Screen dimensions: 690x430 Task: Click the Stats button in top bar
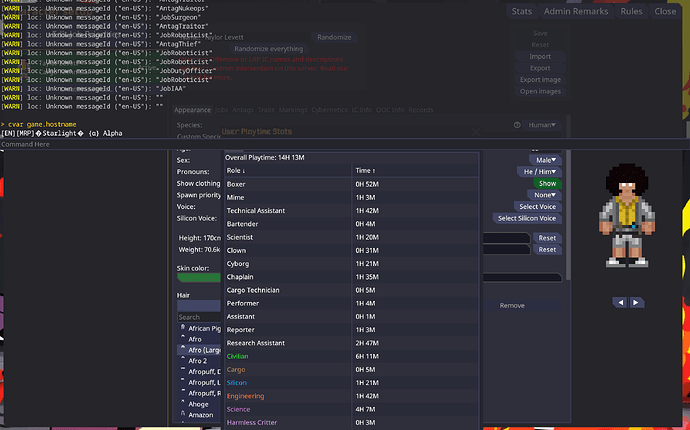pyautogui.click(x=521, y=11)
